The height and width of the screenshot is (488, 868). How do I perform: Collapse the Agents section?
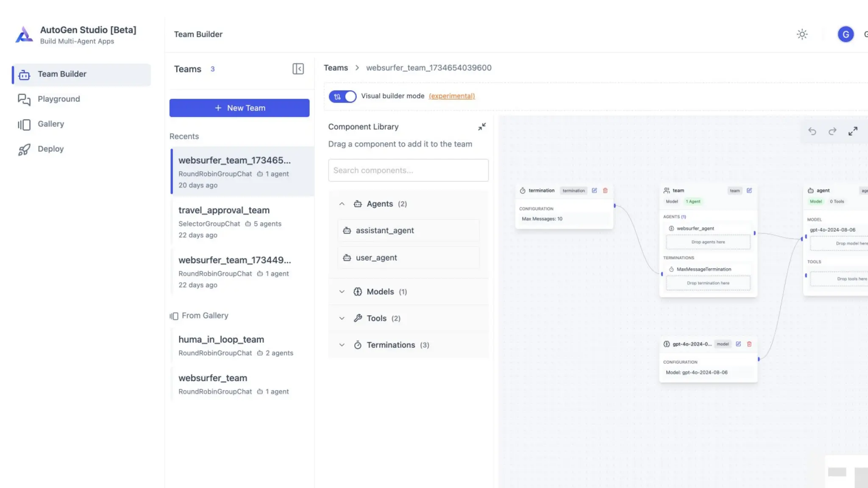(x=342, y=204)
